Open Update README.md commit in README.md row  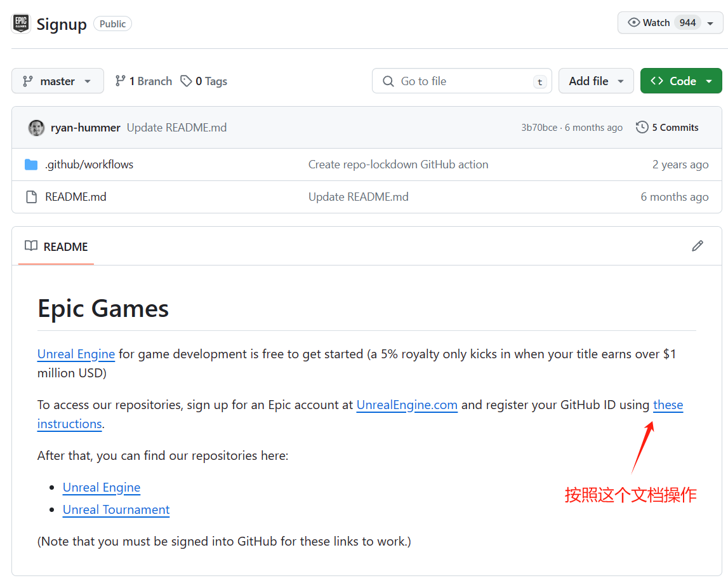pos(359,197)
